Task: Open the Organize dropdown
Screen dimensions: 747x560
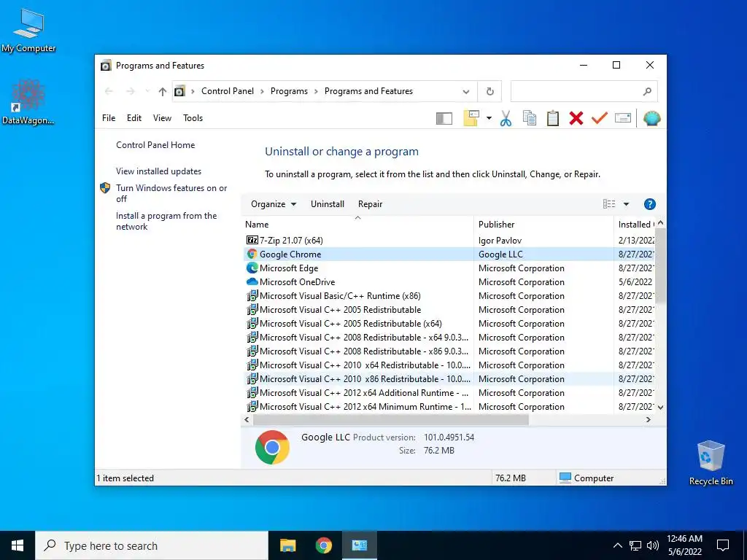Action: [x=274, y=204]
